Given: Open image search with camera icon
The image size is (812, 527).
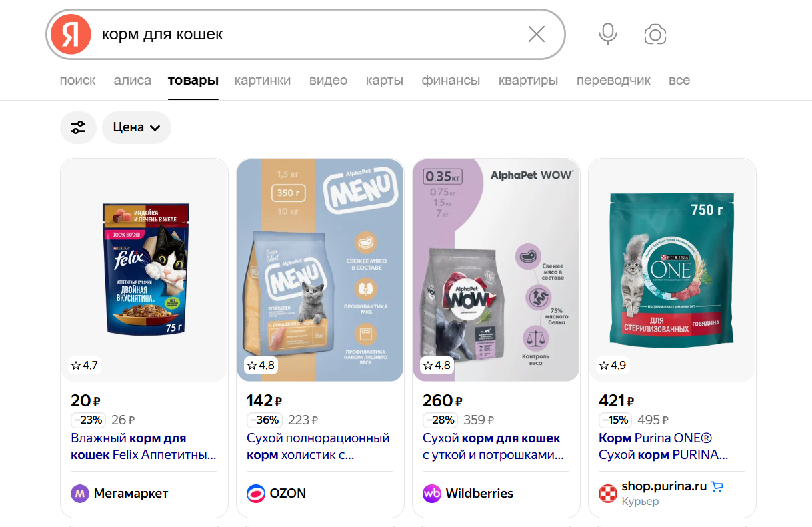Looking at the screenshot, I should pos(655,34).
